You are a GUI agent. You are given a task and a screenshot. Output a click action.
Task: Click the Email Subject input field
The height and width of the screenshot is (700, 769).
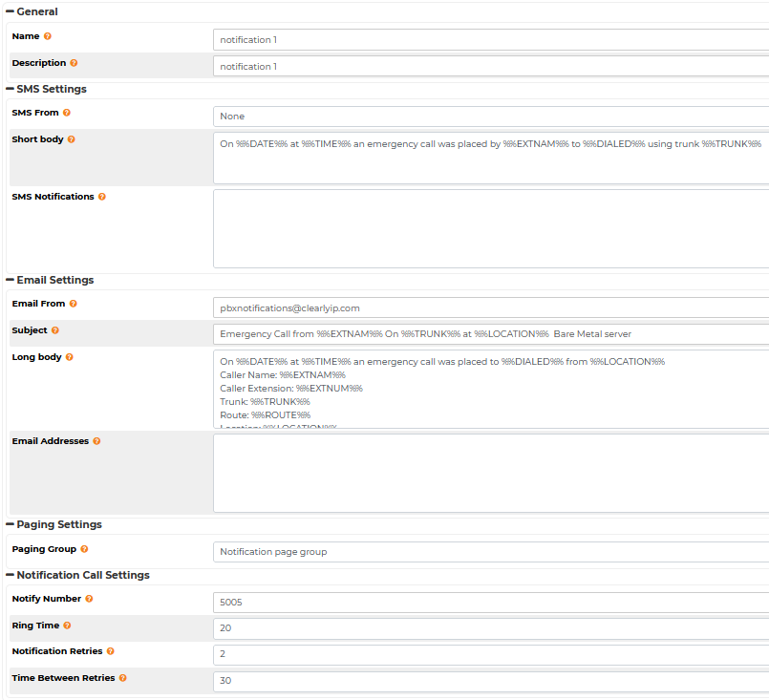(x=490, y=334)
